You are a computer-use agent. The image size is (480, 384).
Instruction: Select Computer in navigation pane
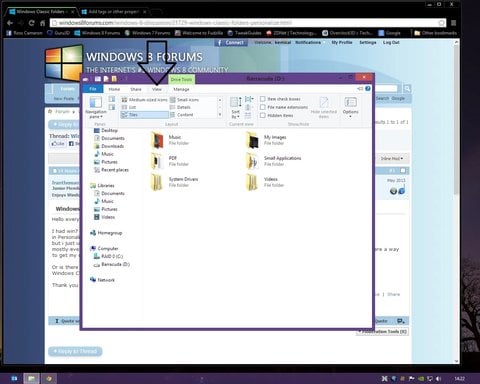tap(104, 249)
